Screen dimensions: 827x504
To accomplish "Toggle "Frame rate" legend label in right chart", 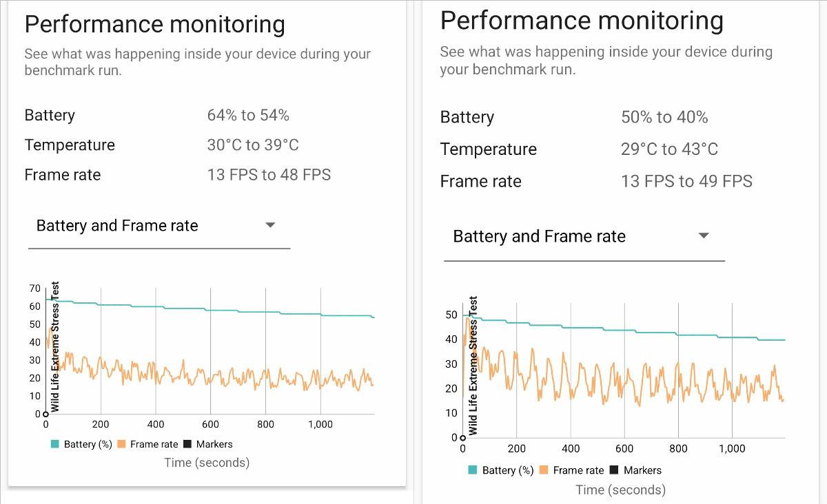I will (x=578, y=470).
